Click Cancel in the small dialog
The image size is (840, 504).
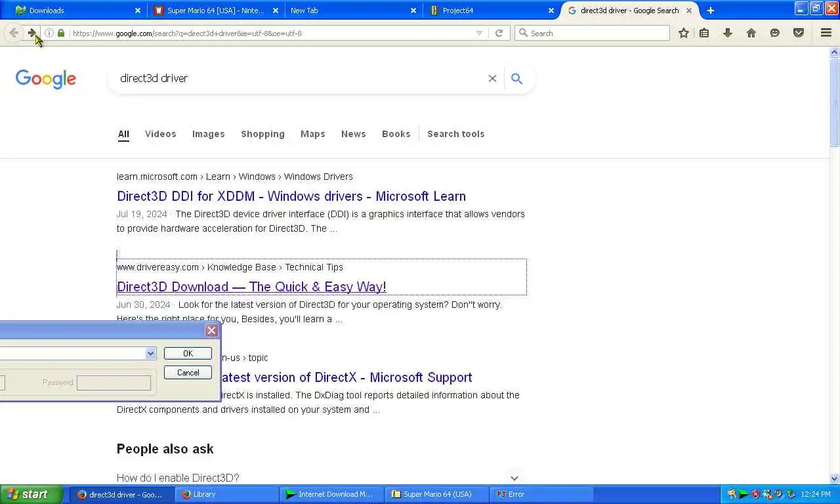pos(188,373)
